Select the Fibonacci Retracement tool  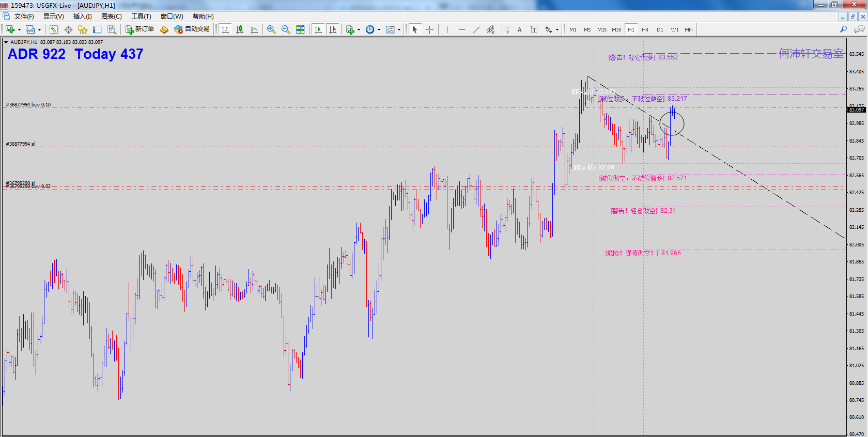click(x=505, y=29)
